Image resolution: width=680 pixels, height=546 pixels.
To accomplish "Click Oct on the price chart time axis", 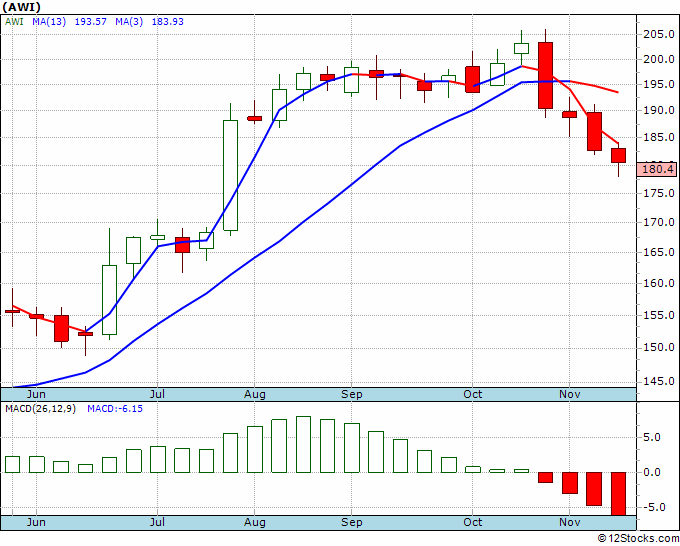I will 472,394.
